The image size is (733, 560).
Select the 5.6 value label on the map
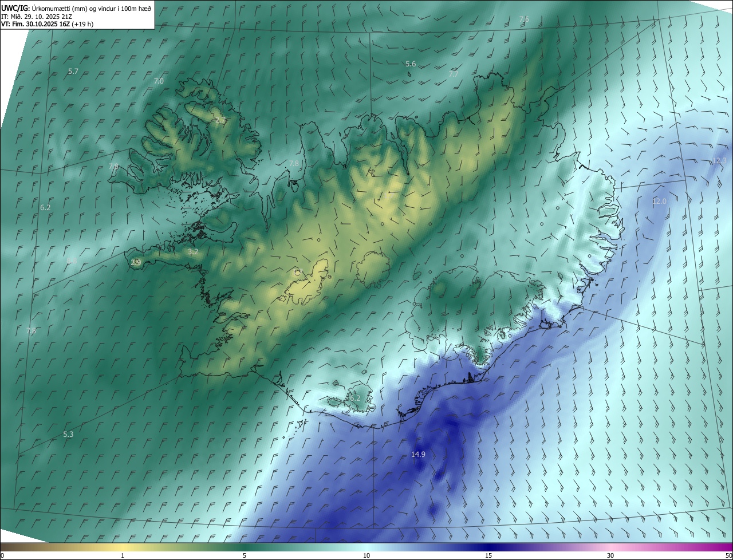point(411,64)
